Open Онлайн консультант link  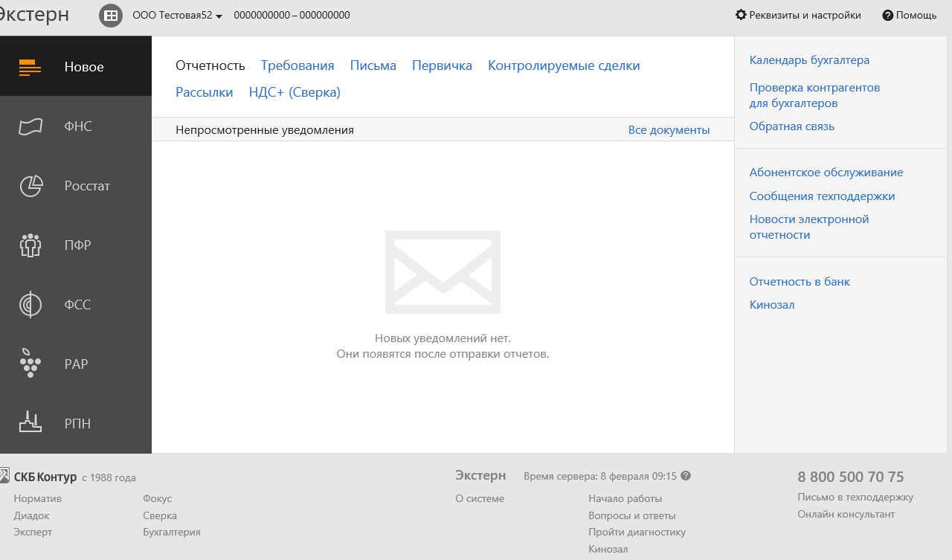coord(846,514)
